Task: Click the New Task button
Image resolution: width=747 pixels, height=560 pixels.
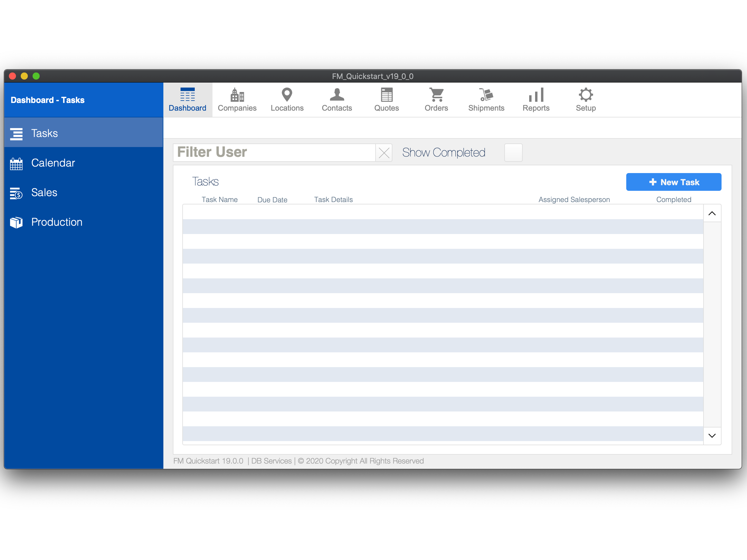Action: point(673,182)
